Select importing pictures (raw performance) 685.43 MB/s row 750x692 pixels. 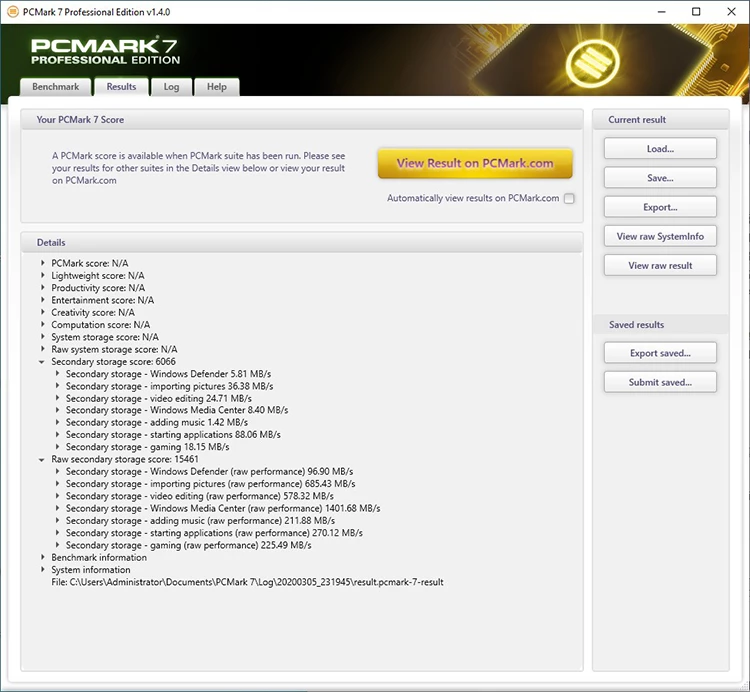(210, 484)
